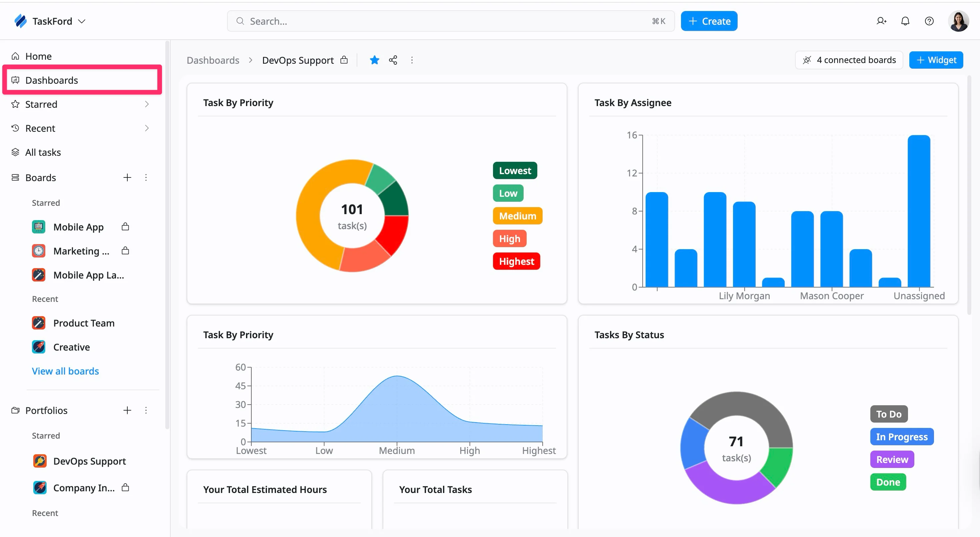Click lock icon beside Company In...
This screenshot has height=537, width=980.
tap(125, 488)
